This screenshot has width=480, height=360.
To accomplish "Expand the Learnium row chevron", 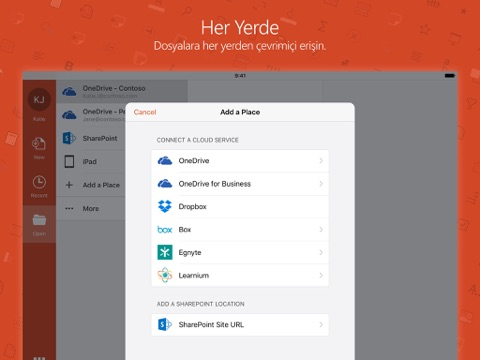I will point(321,275).
